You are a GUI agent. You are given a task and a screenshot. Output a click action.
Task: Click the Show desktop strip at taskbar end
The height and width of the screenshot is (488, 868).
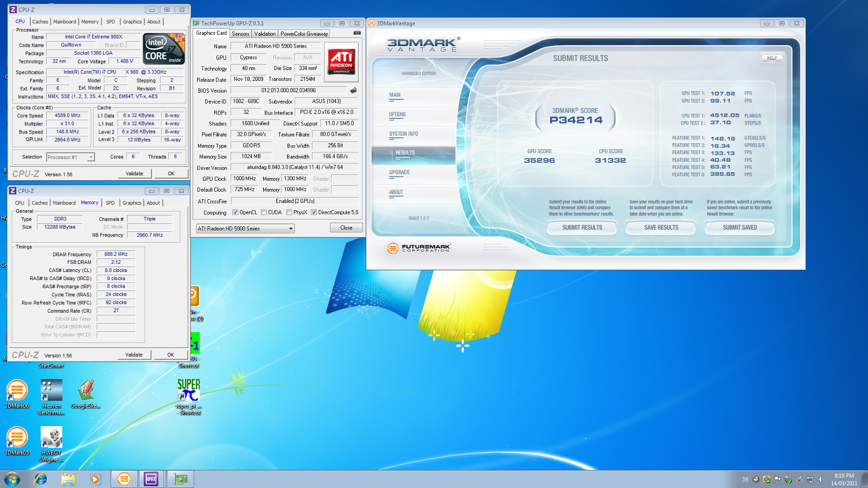[x=864, y=479]
